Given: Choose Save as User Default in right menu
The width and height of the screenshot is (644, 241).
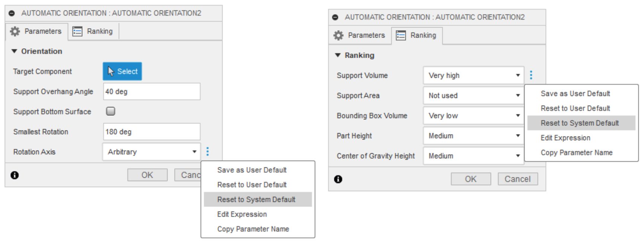Looking at the screenshot, I should coord(575,94).
